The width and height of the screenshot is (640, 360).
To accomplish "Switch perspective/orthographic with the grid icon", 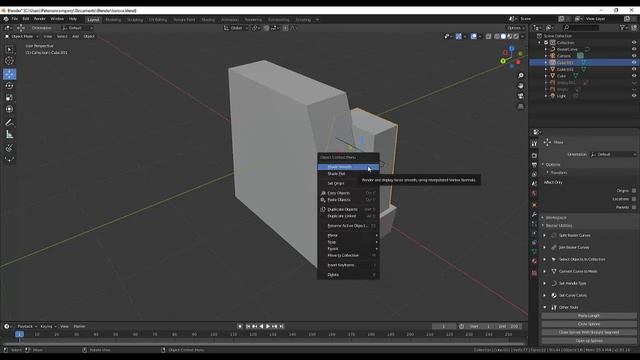I will 520,106.
